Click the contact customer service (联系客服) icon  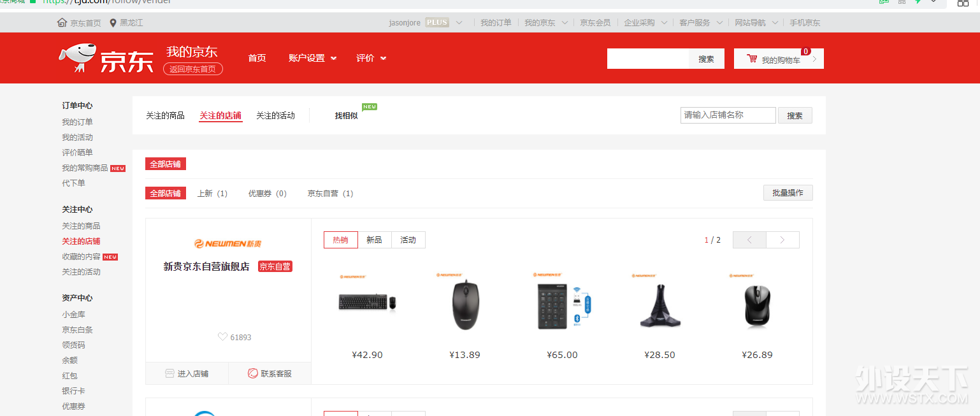tap(253, 374)
